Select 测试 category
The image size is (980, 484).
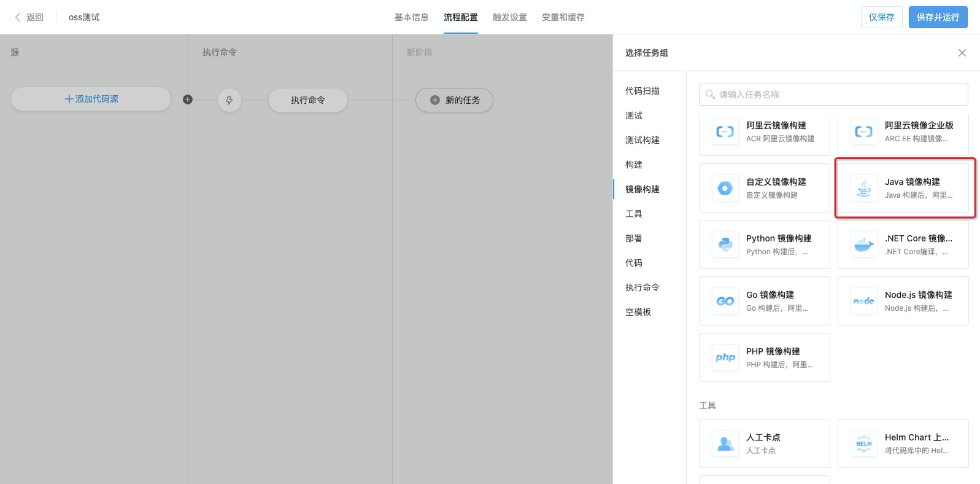634,115
